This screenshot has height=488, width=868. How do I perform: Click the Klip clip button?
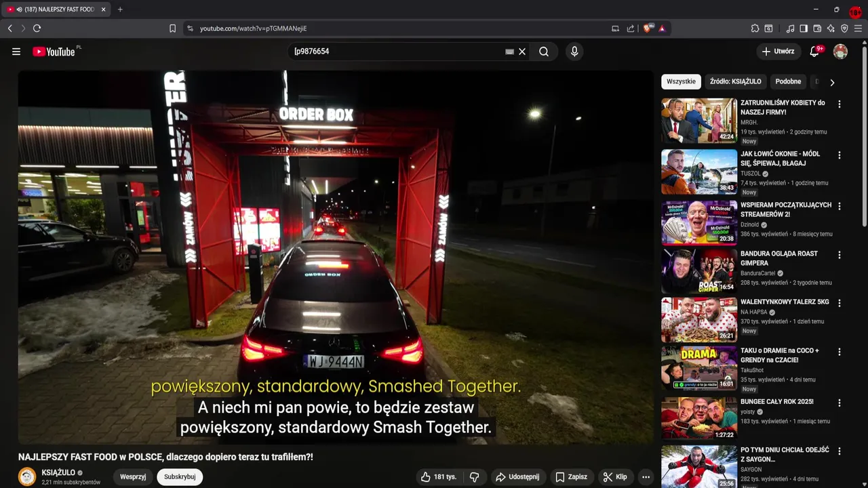coord(615,477)
